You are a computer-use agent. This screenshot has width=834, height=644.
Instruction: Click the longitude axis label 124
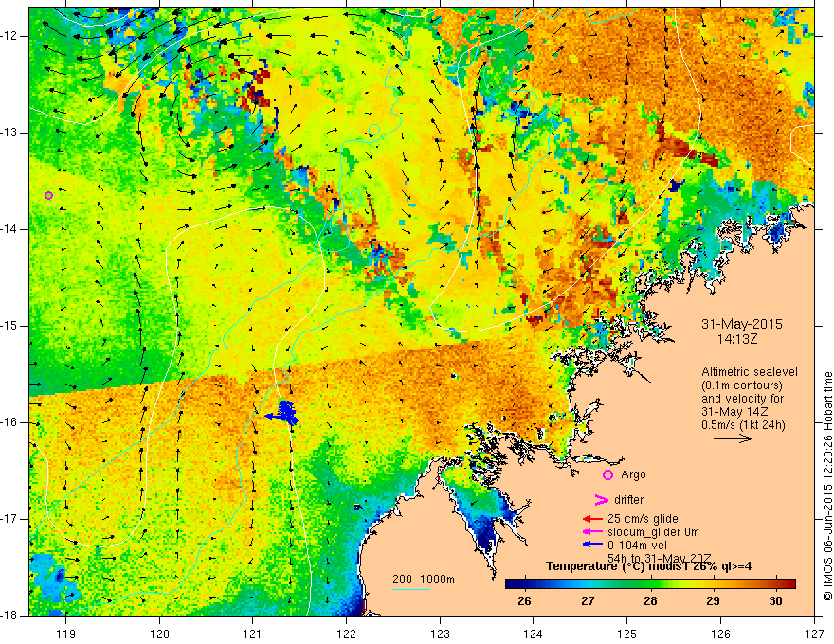[534, 634]
